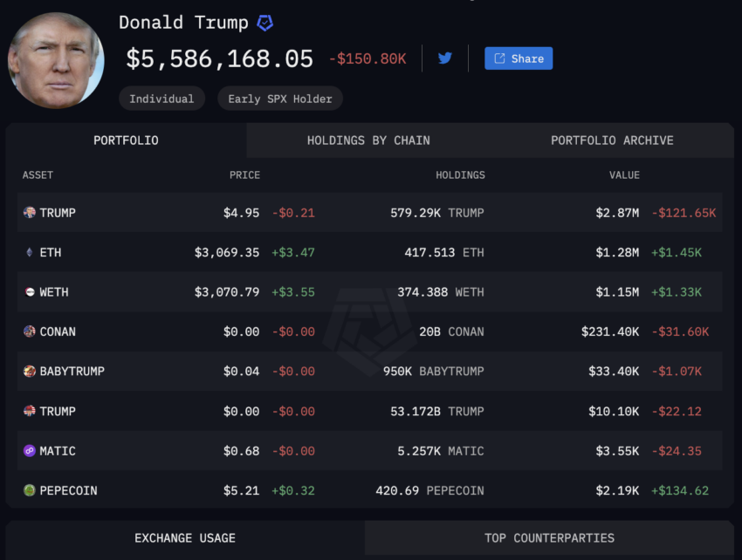Select the 417.513 ETH holdings cell
Screen dimensions: 742x560
pos(444,253)
